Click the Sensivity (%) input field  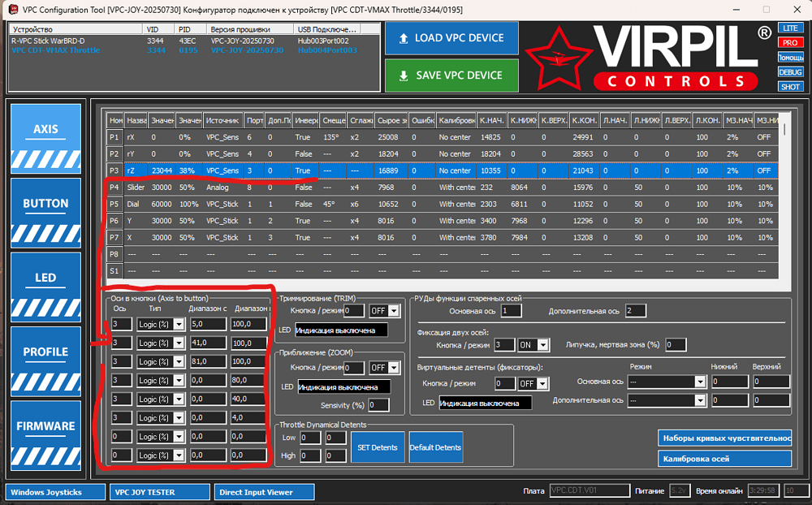(x=378, y=405)
